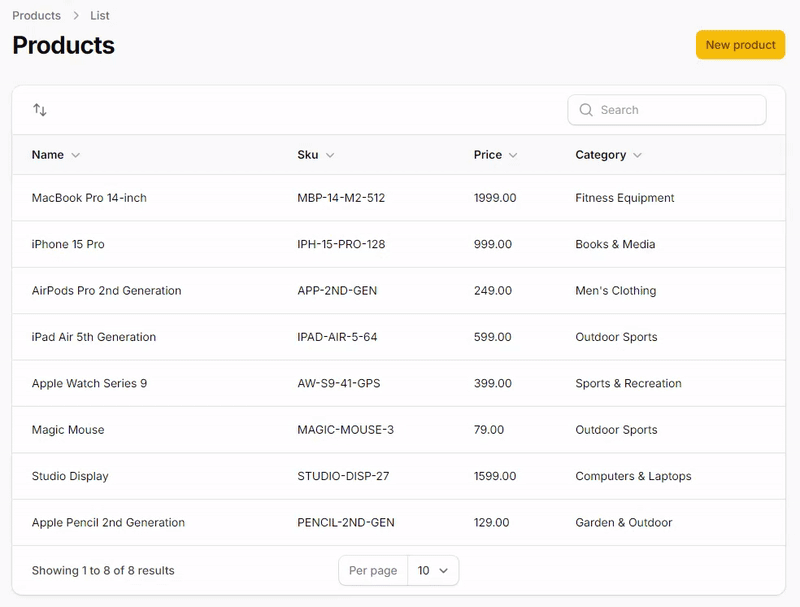Click the Computers & Laptops category cell
Screen dimensions: 800x607
(633, 476)
